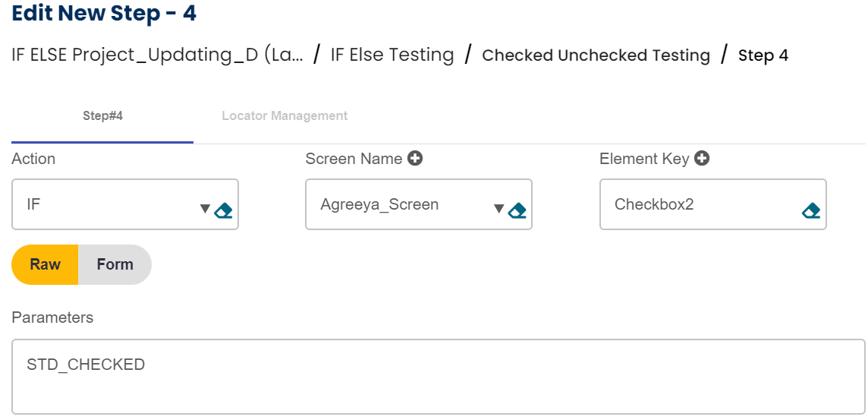The image size is (868, 420).
Task: Clear Screen Name using its eraser icon
Action: coord(517,210)
